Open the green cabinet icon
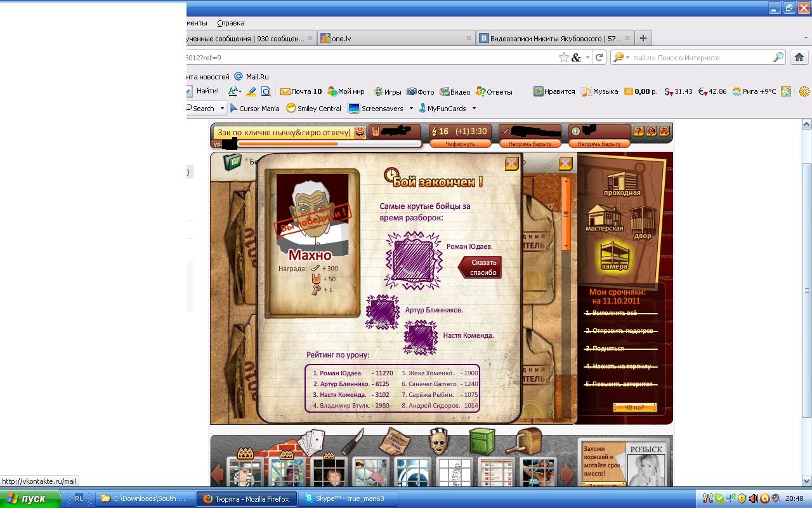The height and width of the screenshot is (508, 812). (x=481, y=441)
